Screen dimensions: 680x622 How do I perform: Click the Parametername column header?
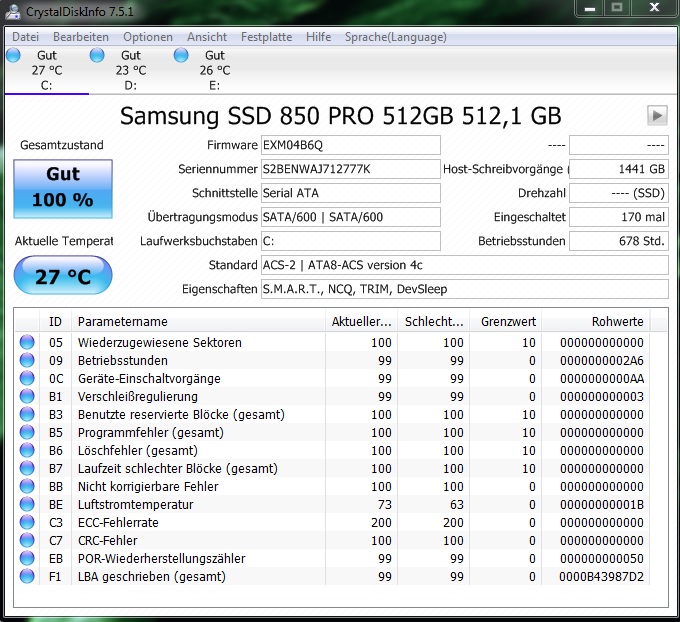tap(198, 321)
